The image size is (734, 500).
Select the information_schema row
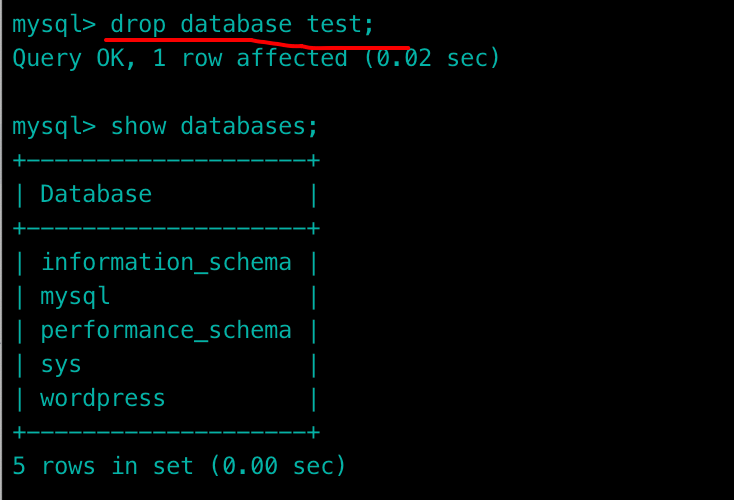[166, 262]
